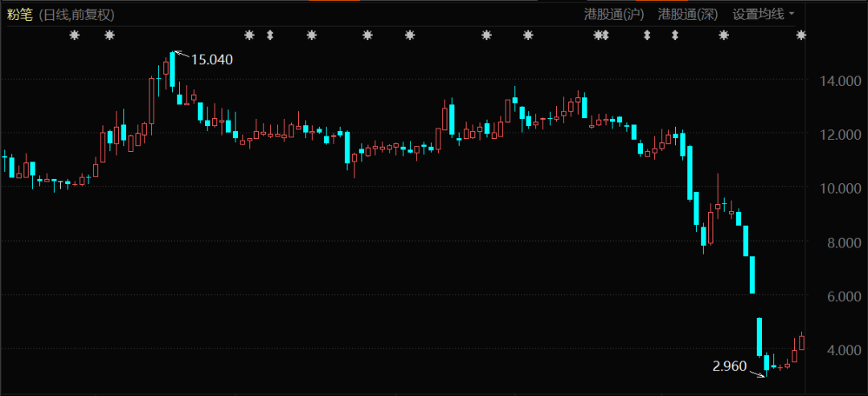Viewport: 868px width, 396px height.
Task: Click the asterisk just left of first arrow marker
Action: tap(249, 35)
